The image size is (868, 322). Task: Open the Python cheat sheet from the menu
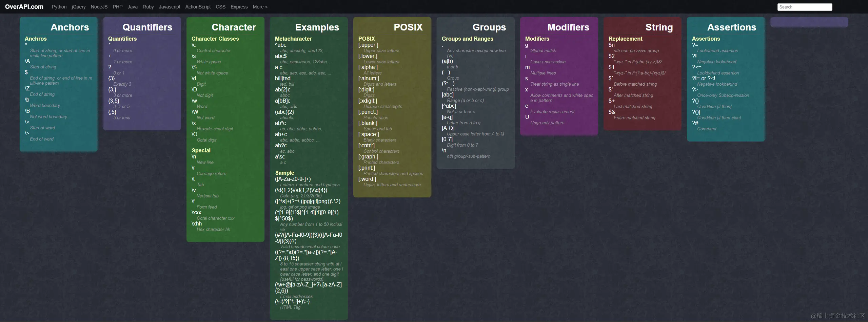(x=59, y=7)
